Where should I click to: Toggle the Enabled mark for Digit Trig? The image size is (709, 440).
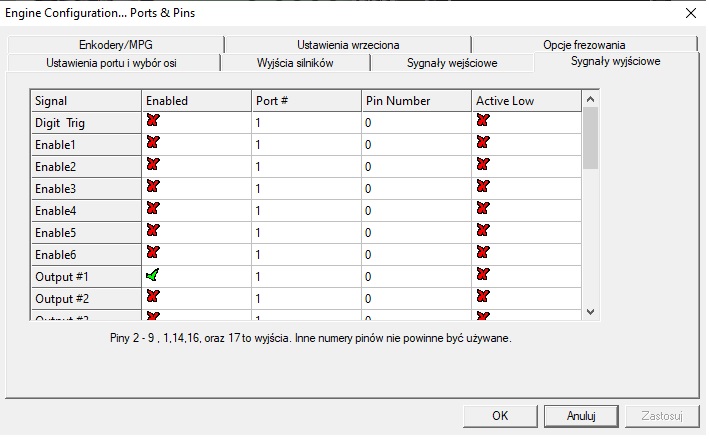(153, 120)
